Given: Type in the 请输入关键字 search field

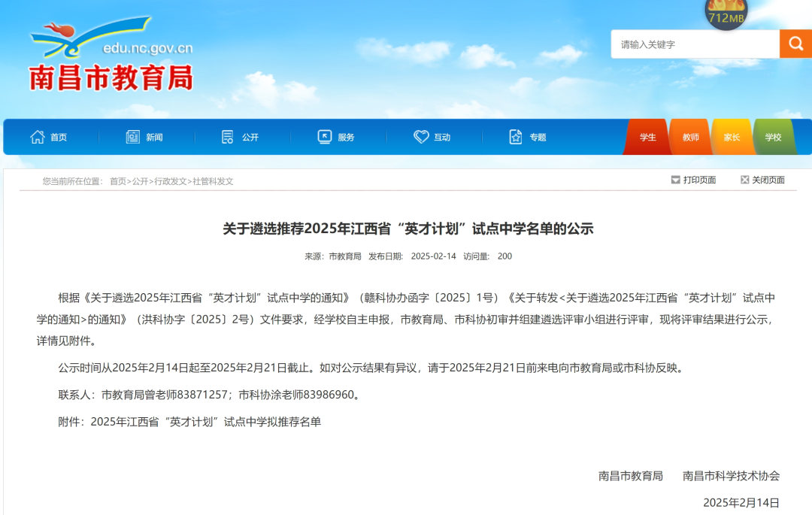Looking at the screenshot, I should pyautogui.click(x=695, y=44).
